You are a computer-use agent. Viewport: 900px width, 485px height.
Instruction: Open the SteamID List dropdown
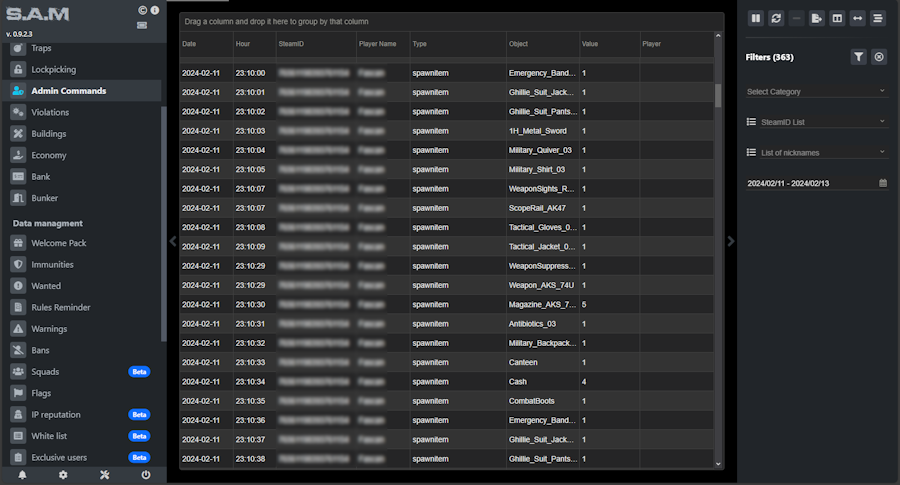(x=816, y=122)
